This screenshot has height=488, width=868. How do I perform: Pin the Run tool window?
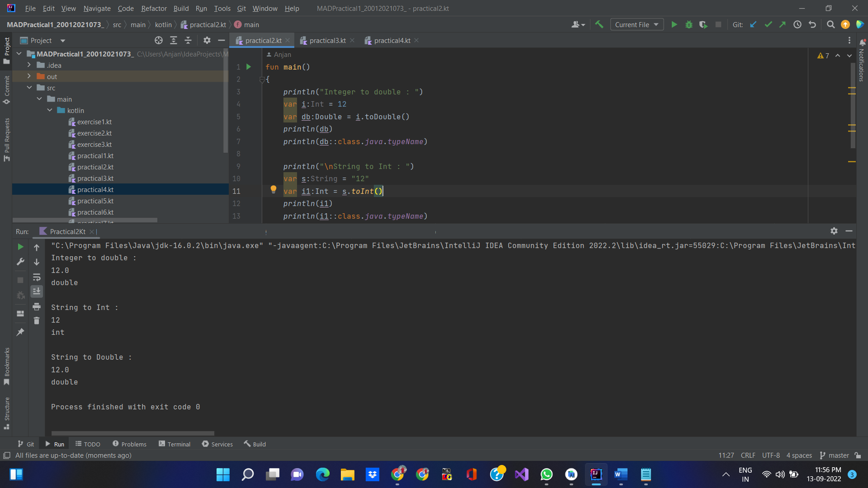point(20,332)
